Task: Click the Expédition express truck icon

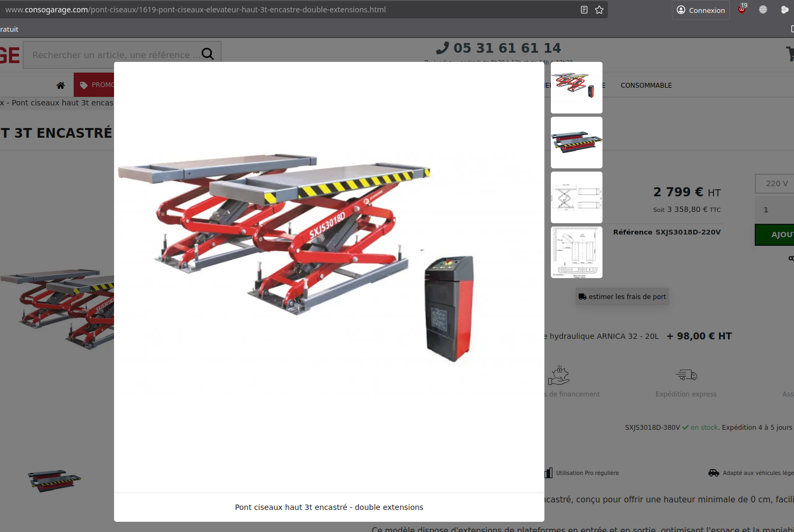Action: click(x=686, y=375)
